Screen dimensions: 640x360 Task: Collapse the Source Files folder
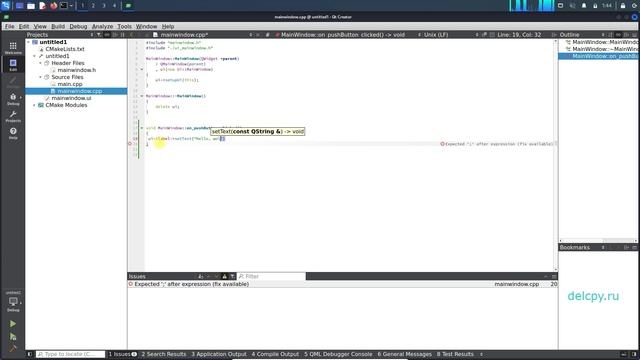tap(40, 77)
